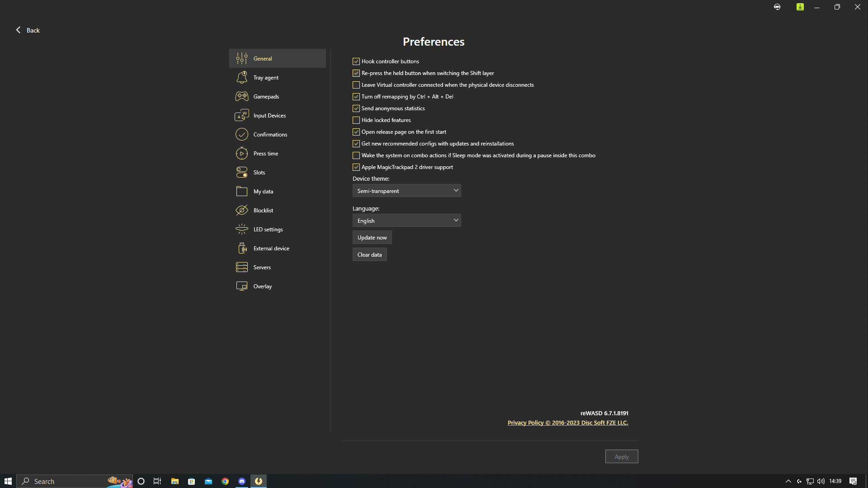Click the LED settings icon
Screen dimensions: 868x488
242,230
